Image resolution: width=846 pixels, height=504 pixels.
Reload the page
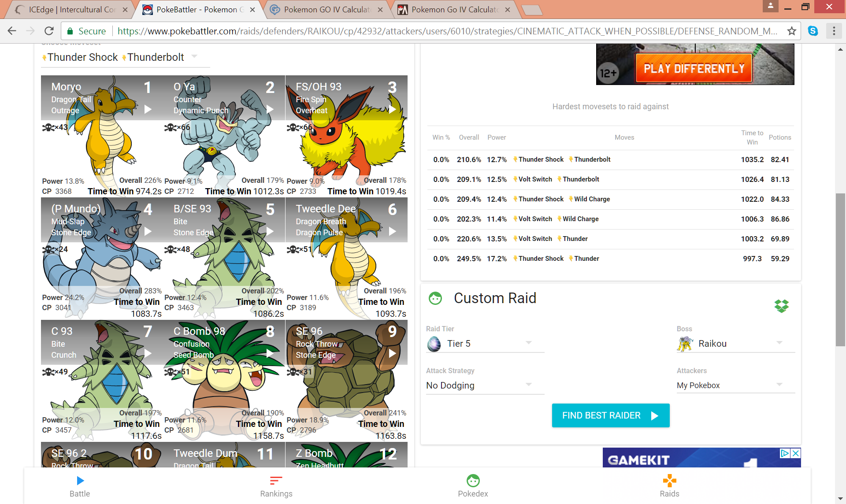pos(49,31)
